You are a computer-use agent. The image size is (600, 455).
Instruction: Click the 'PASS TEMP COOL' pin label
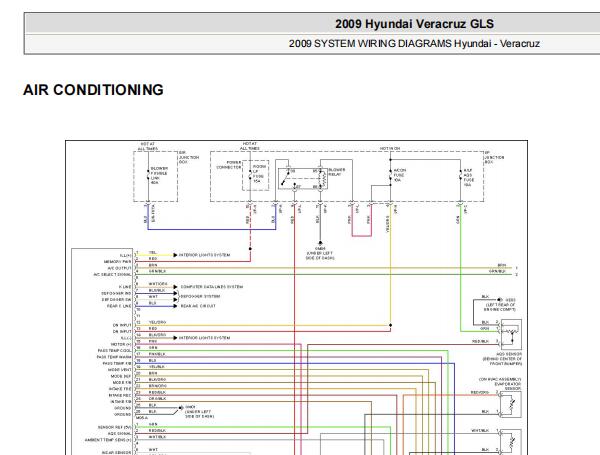click(x=114, y=351)
